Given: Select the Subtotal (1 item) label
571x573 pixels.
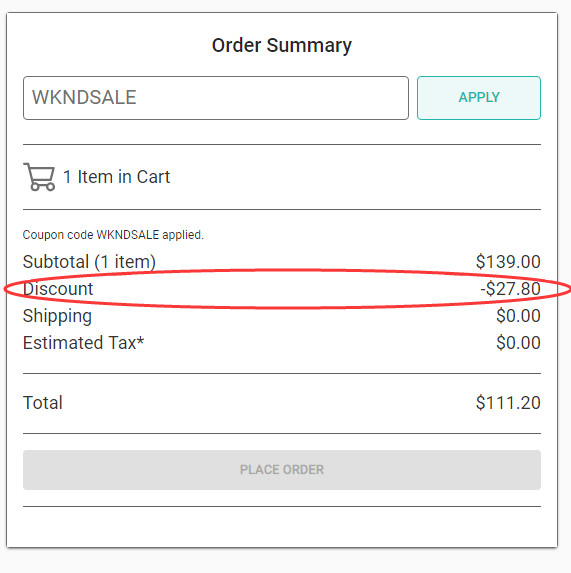Looking at the screenshot, I should point(90,262).
